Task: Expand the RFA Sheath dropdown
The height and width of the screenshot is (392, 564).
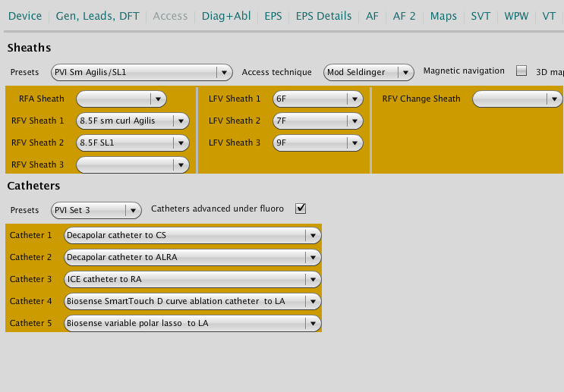Action: pos(121,99)
